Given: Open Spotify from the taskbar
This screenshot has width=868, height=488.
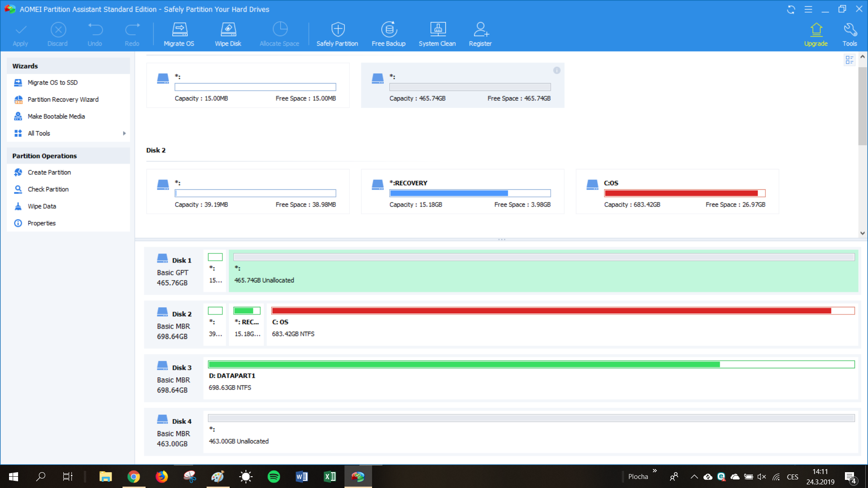Looking at the screenshot, I should click(x=274, y=477).
